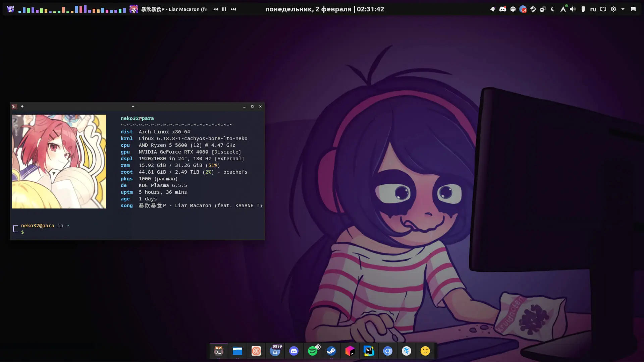Click the shell prompt in the terminal
This screenshot has height=362, width=644.
23,232
